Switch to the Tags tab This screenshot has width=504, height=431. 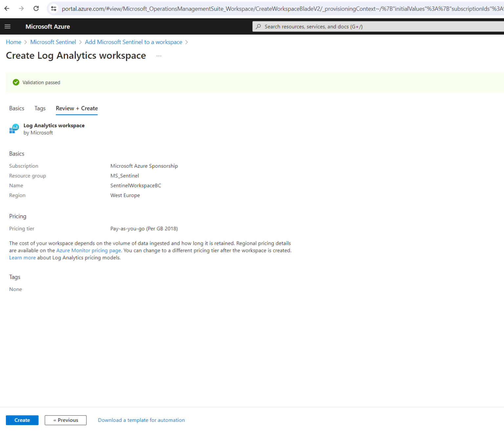(x=40, y=108)
